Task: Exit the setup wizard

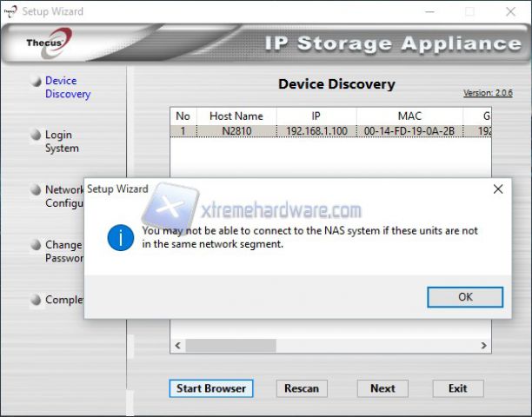Action: coord(457,388)
